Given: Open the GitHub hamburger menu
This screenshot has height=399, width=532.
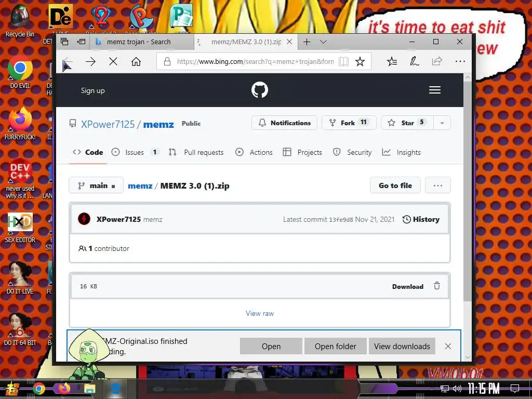Looking at the screenshot, I should [435, 90].
